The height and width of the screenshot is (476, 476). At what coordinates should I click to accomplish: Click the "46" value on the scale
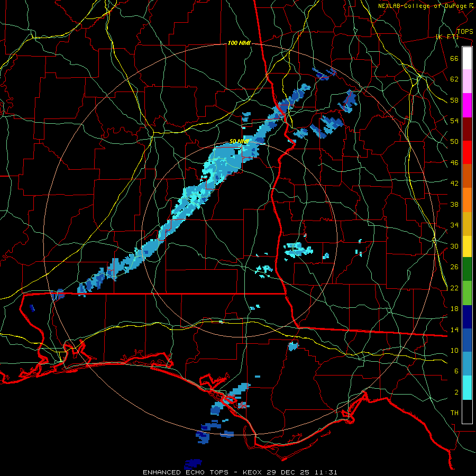tap(454, 163)
